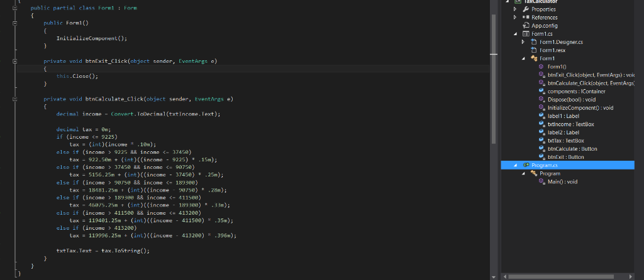
Task: Click Solution Explorer horizontal scrollbar thumb
Action: [561, 277]
